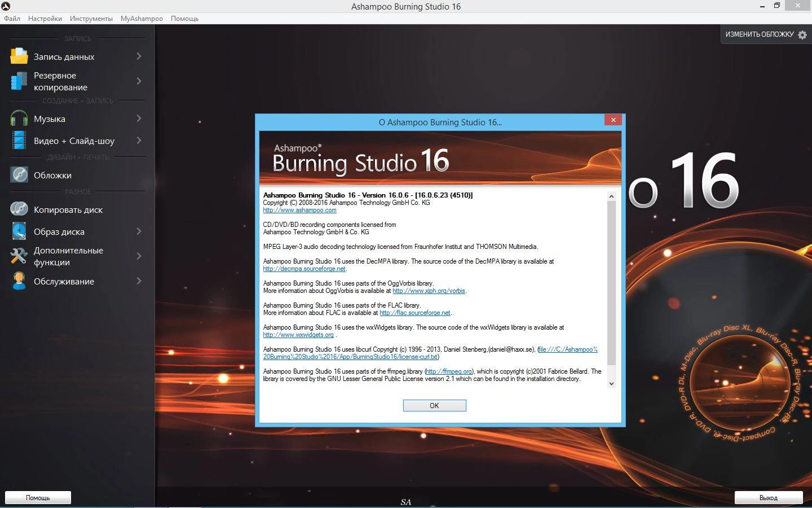Viewport: 812px width, 508px height.
Task: Click the Дополнительные функции tools icon
Action: (19, 256)
